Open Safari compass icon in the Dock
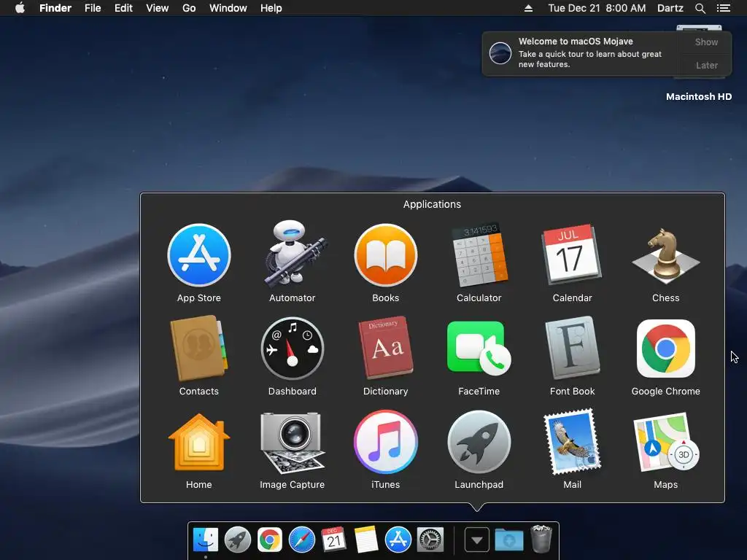 coord(301,540)
